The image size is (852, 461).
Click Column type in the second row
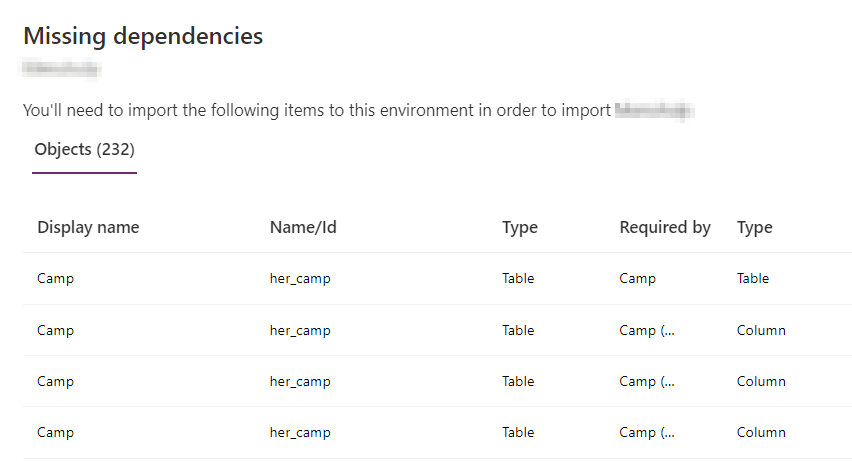[x=761, y=330]
